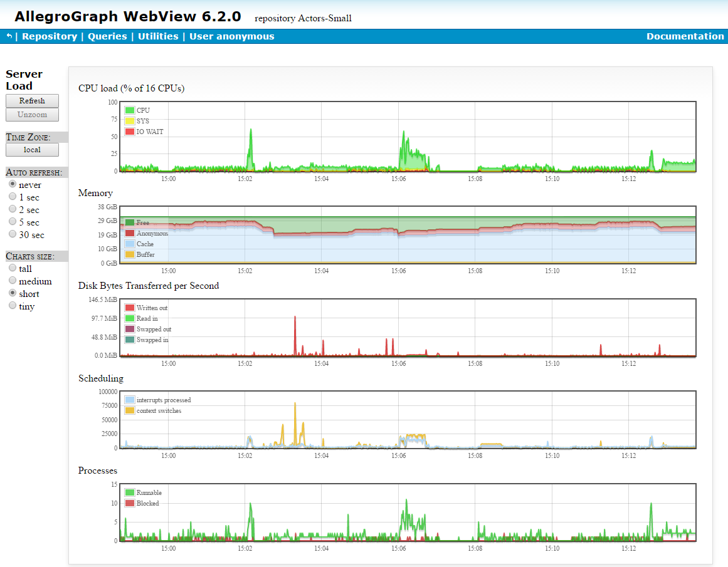Click the 38 GiB memory axis label

(x=107, y=207)
